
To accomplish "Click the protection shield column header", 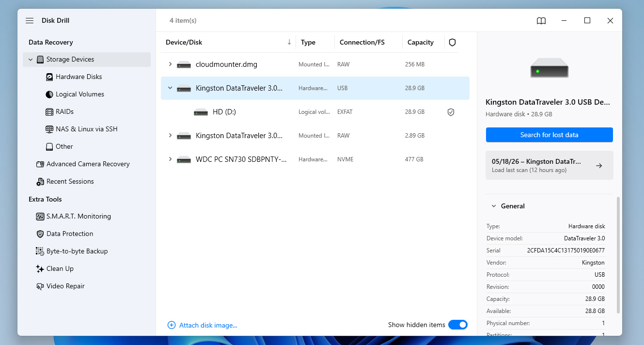I will click(452, 43).
